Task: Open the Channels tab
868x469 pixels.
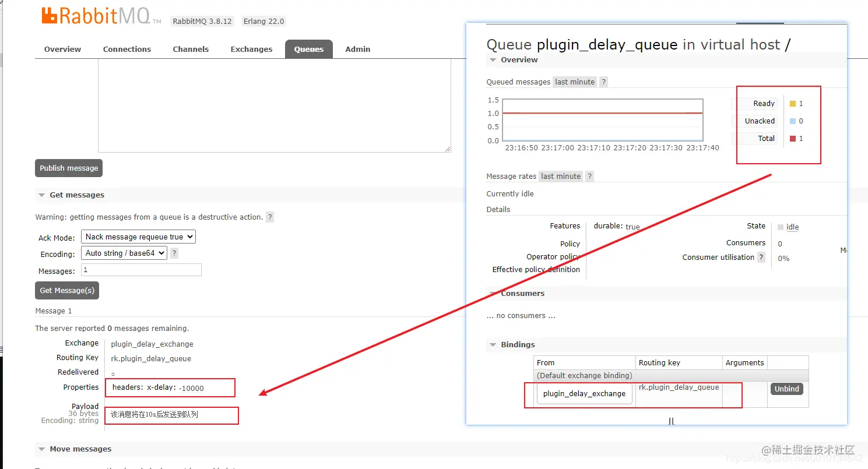Action: [x=191, y=49]
